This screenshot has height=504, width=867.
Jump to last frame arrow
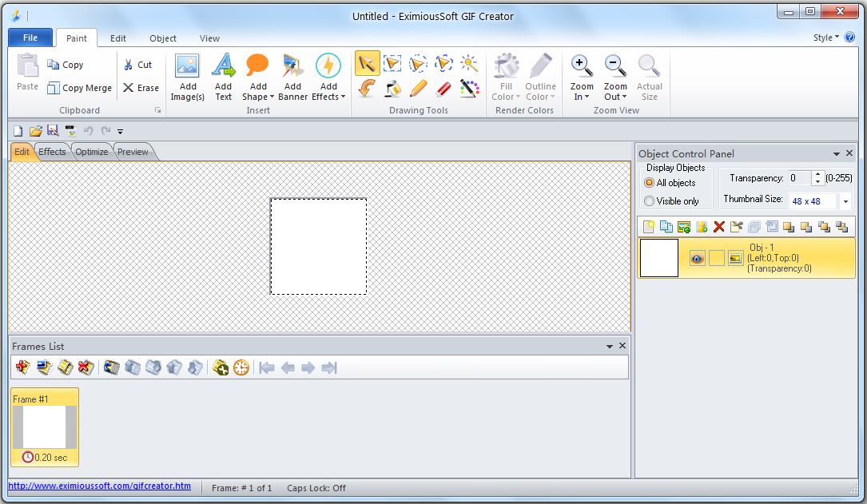[329, 367]
